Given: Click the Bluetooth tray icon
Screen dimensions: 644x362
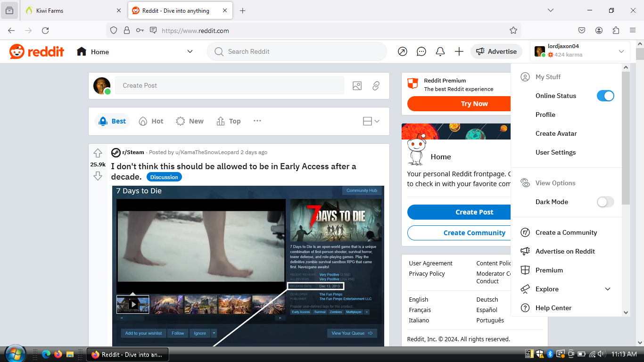Looking at the screenshot, I should [550, 354].
